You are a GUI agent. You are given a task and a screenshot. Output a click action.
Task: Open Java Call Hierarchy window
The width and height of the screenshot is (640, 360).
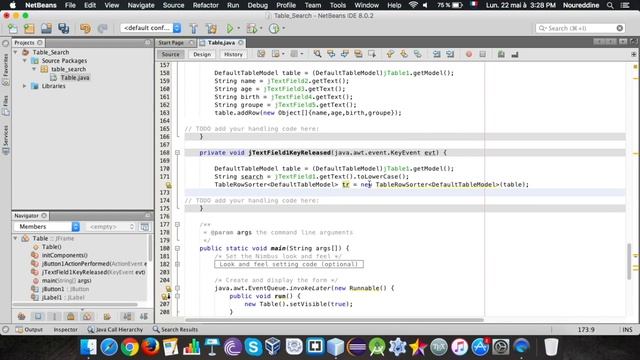115,329
